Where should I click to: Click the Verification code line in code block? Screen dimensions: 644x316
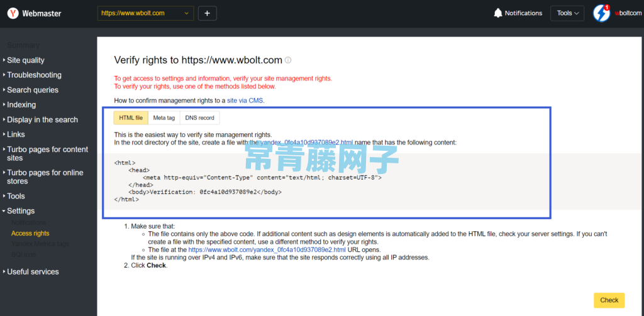(x=205, y=192)
